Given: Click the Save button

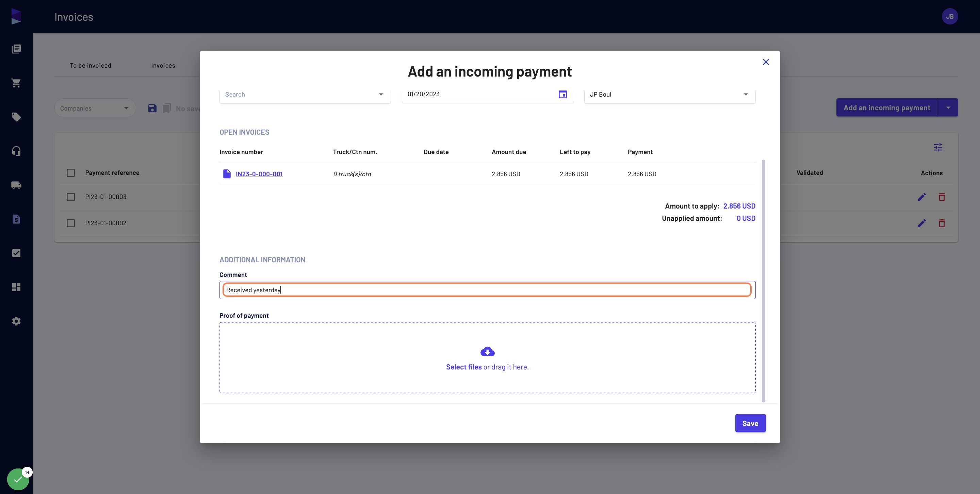Looking at the screenshot, I should pyautogui.click(x=750, y=423).
